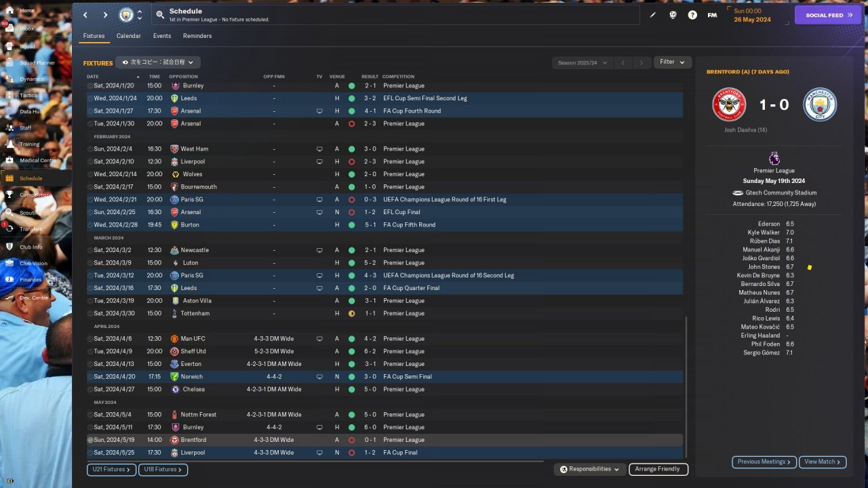This screenshot has height=488, width=868.
Task: Open help question mark icon
Action: pos(692,15)
